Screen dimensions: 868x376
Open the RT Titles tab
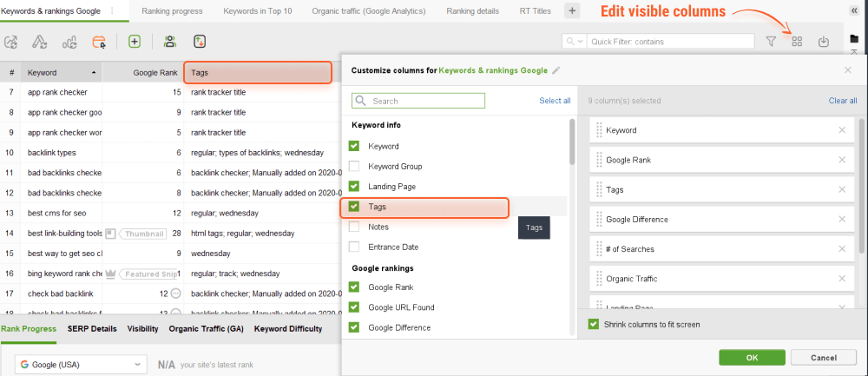(536, 10)
